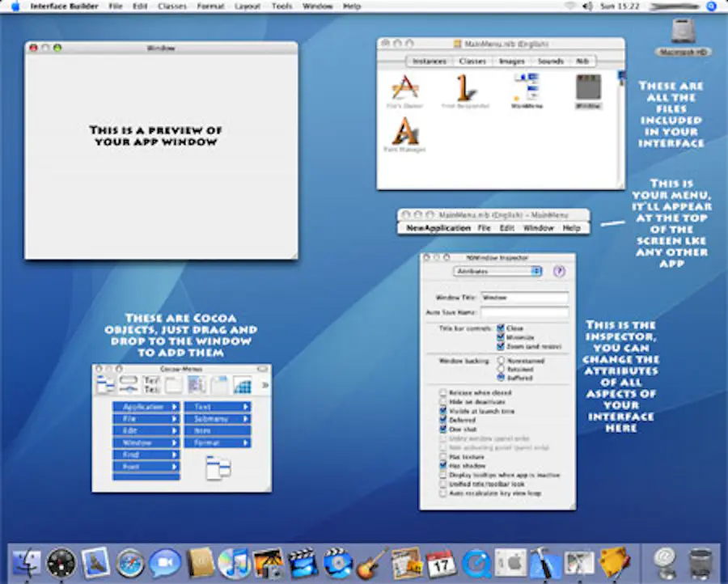Select the Font Manager instance icon
728x584 pixels.
405,131
